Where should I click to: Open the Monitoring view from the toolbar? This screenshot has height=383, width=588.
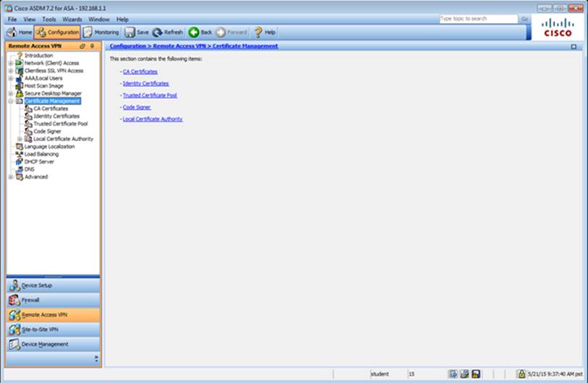101,33
